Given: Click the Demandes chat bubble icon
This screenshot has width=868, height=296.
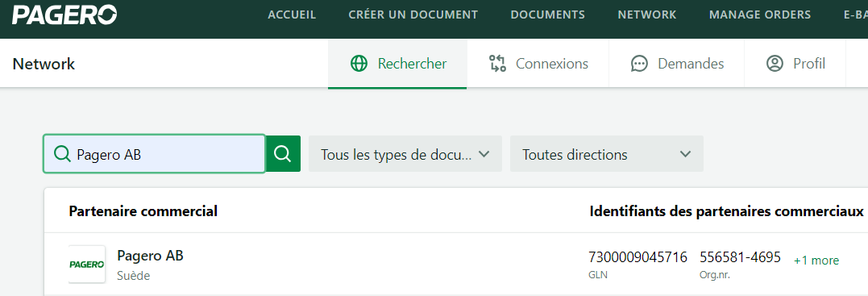Looking at the screenshot, I should [x=639, y=64].
